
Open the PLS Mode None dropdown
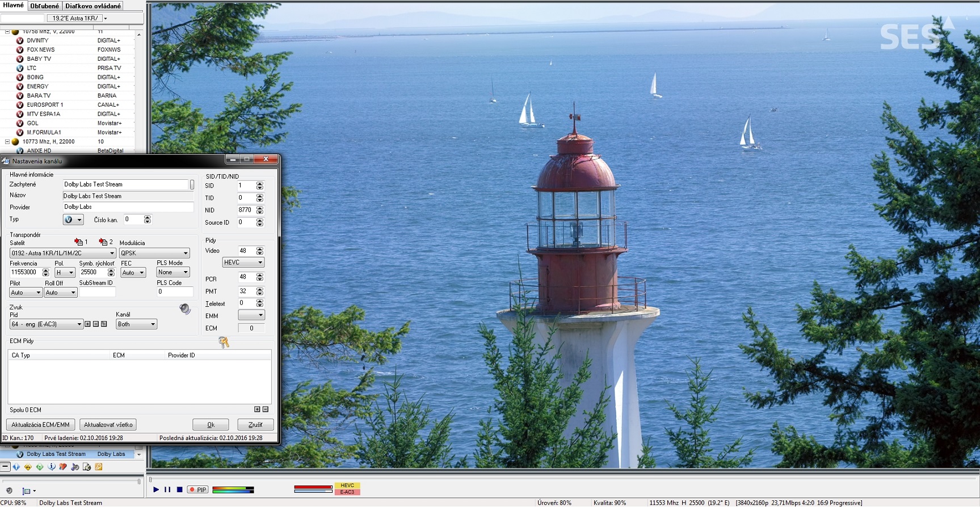click(x=173, y=272)
